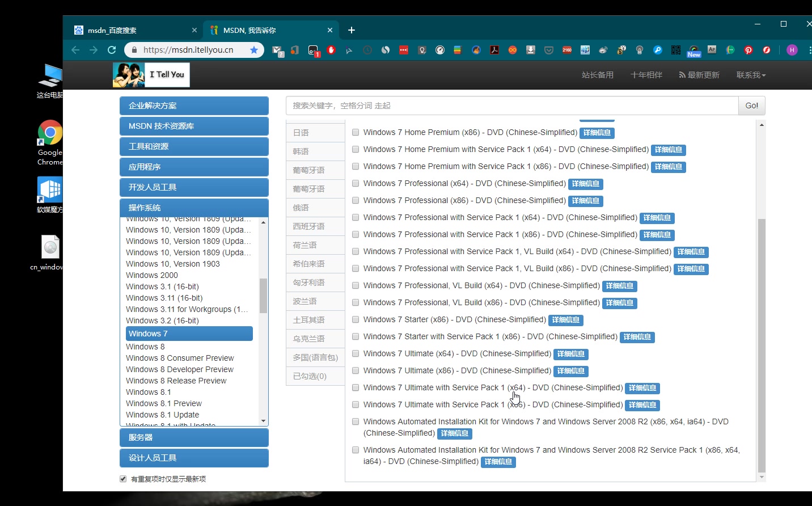Expand the 工具和资源 category
This screenshot has height=506, width=812.
point(194,146)
